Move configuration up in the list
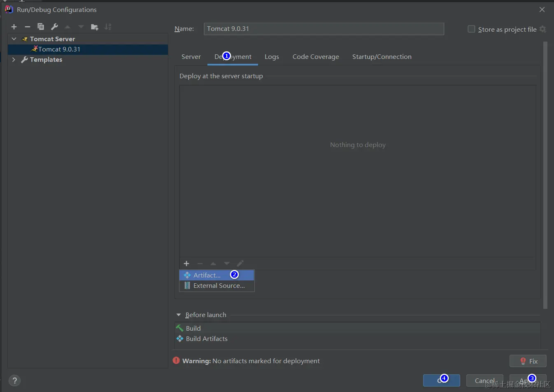554x392 pixels. (x=68, y=27)
